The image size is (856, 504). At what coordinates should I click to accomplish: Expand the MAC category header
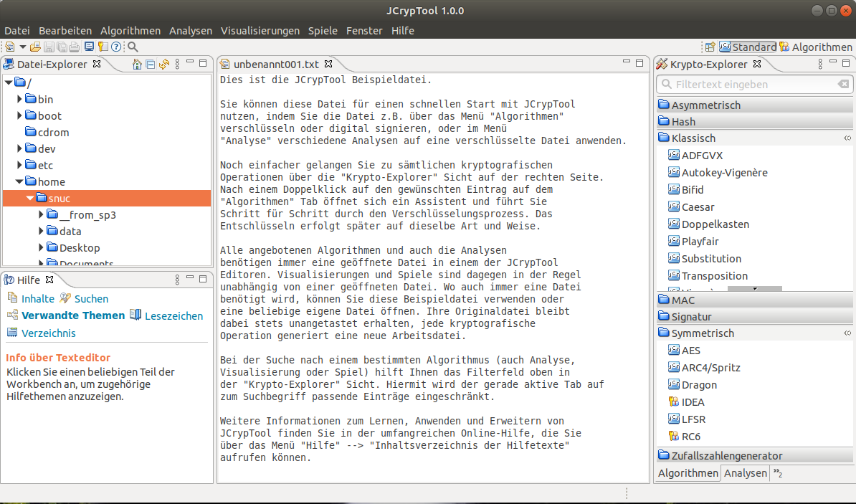[x=754, y=300]
